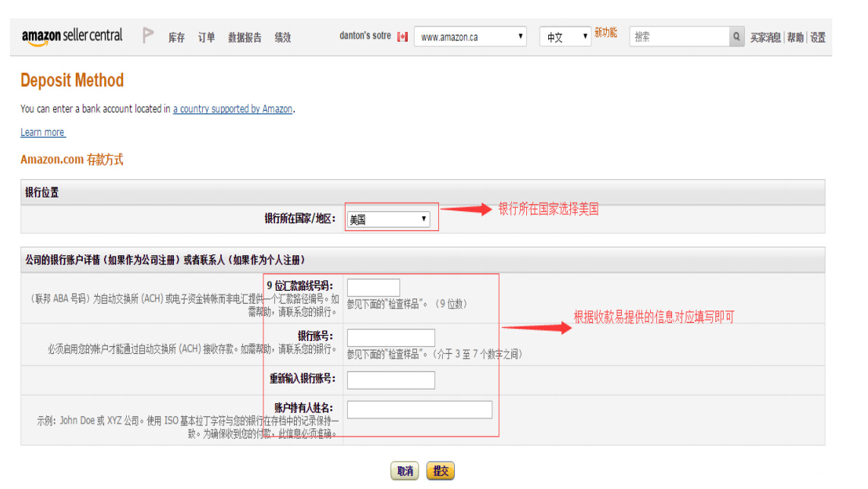This screenshot has height=489, width=868.
Task: Click the 'Learn more' link
Action: (x=42, y=132)
